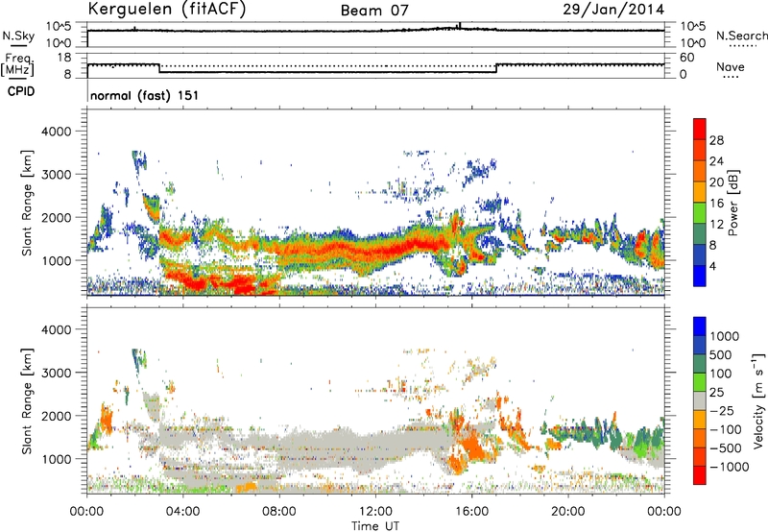Click the '28' power colorbar value

pos(716,140)
